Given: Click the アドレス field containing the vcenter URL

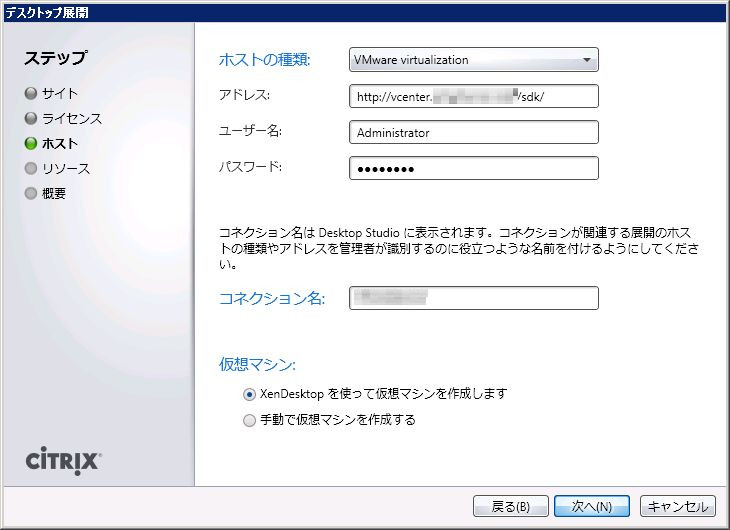Looking at the screenshot, I should 473,96.
